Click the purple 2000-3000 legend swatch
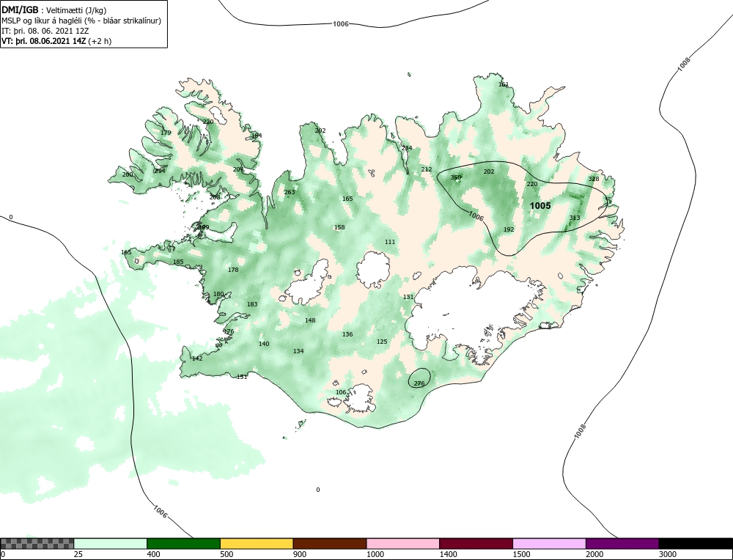The height and width of the screenshot is (560, 733). [x=622, y=544]
